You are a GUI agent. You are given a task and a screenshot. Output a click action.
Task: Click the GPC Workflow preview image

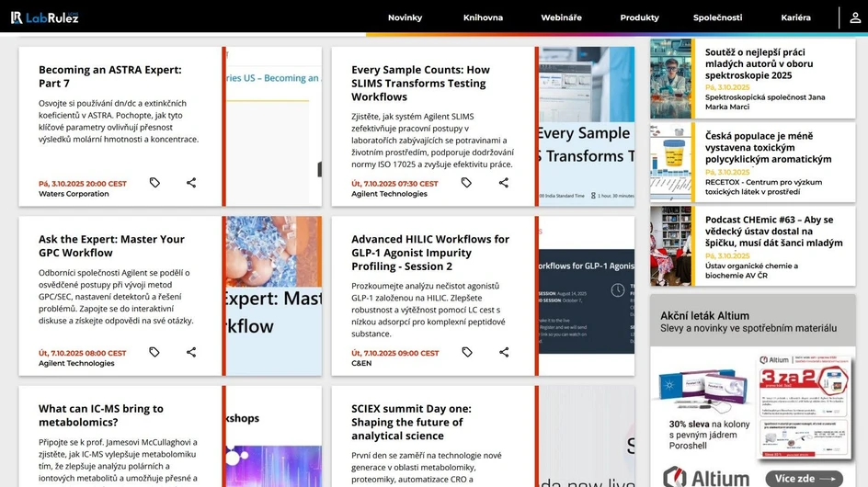click(273, 296)
